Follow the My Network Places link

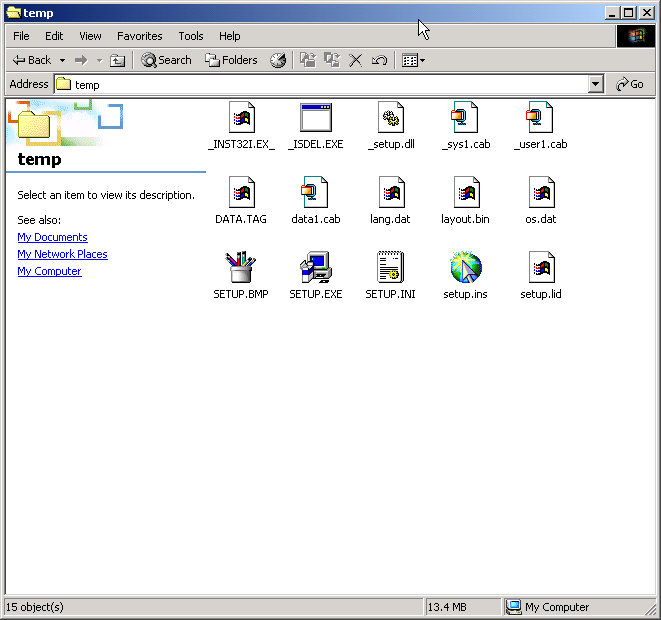click(x=62, y=254)
